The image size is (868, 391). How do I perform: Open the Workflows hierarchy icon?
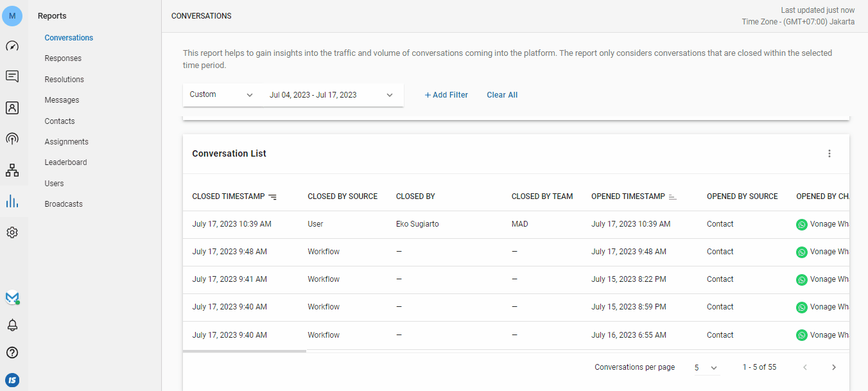click(x=12, y=170)
